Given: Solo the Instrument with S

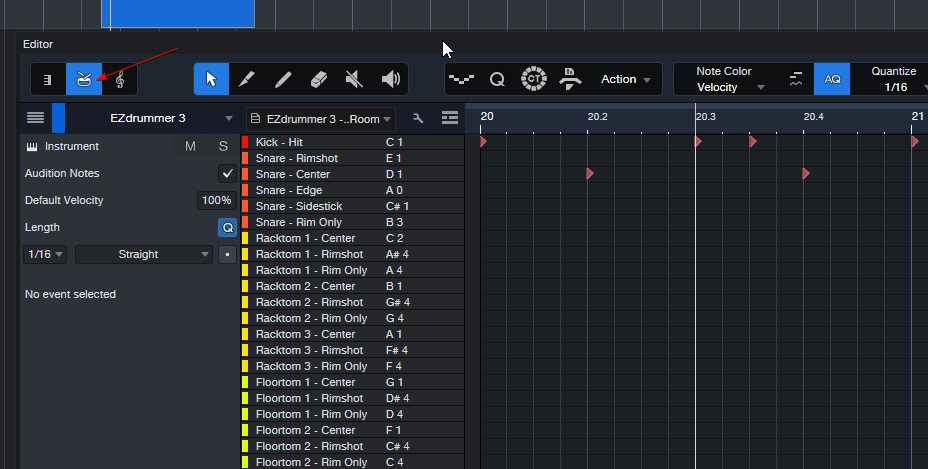Looking at the screenshot, I should click(x=223, y=146).
